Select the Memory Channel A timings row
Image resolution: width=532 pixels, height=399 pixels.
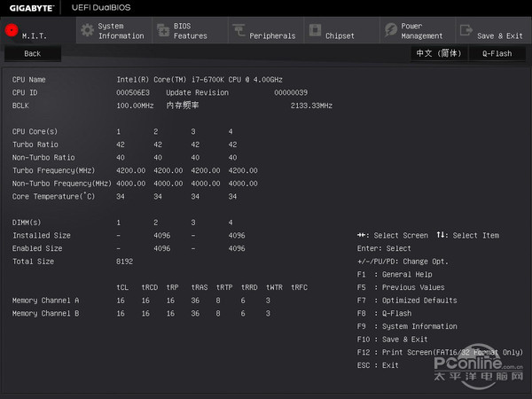coord(45,301)
